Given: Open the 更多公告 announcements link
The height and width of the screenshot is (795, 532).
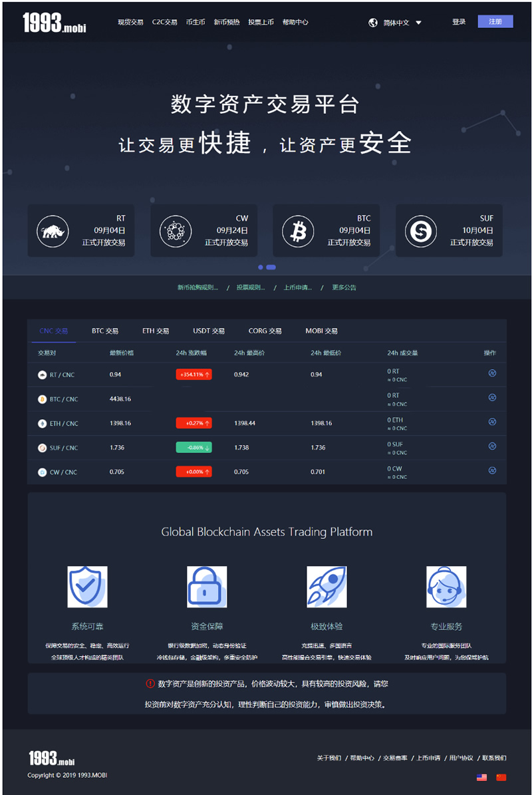Looking at the screenshot, I should [344, 288].
